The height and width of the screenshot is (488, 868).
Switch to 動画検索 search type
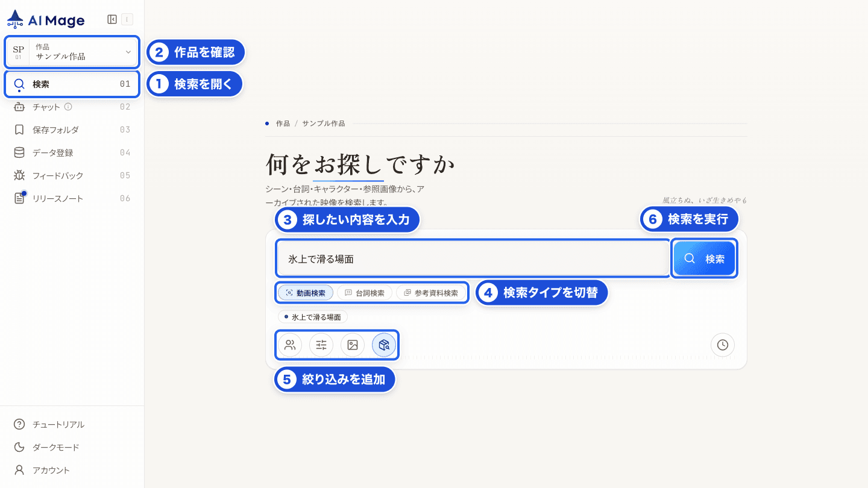pyautogui.click(x=306, y=293)
